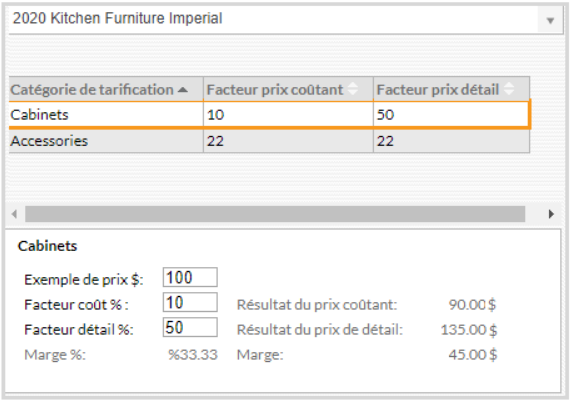Click Accessories retail factor cell 22
The width and height of the screenshot is (571, 401).
451,141
